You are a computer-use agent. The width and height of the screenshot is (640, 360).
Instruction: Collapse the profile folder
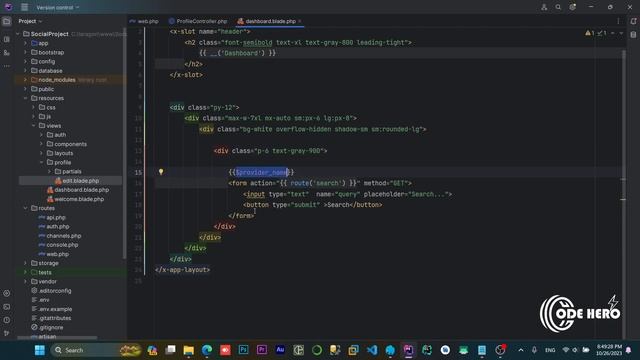coord(41,162)
